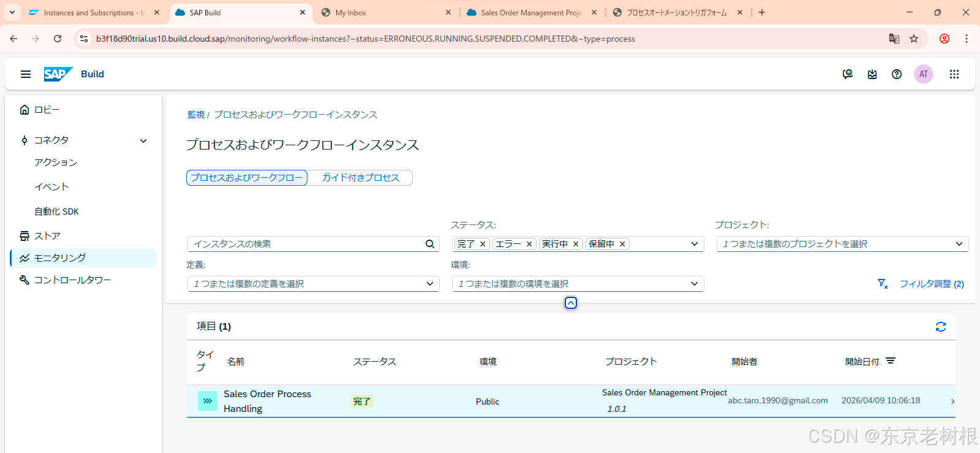980x453 pixels.
Task: Collapse the filter header with the up-arrow button
Action: tap(571, 303)
